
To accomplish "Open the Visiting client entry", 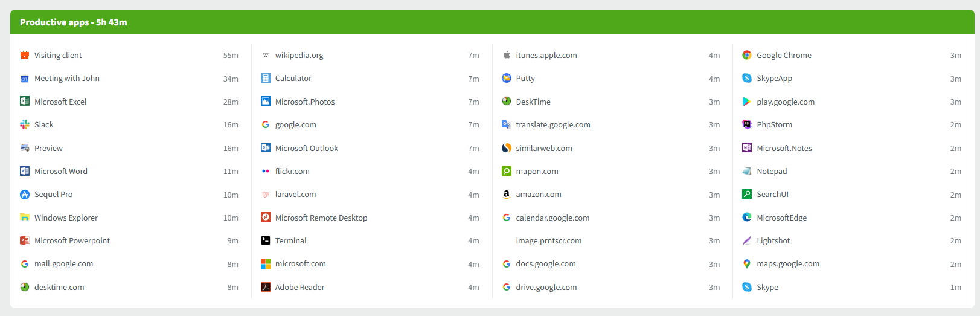I will coord(58,55).
